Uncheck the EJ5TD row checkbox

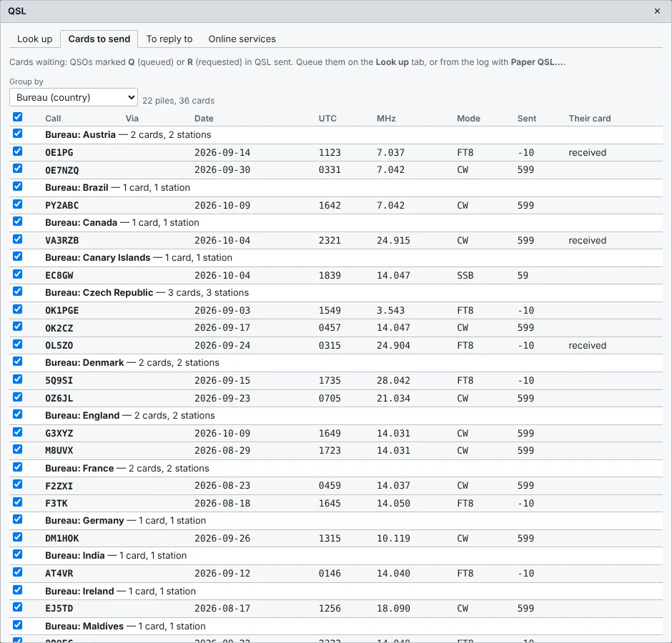point(18,607)
